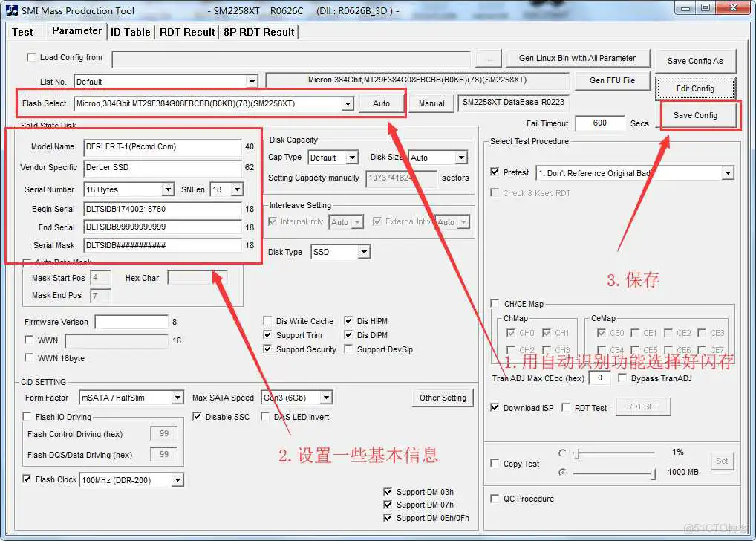756x541 pixels.
Task: Enable the Copy Test option
Action: (495, 462)
